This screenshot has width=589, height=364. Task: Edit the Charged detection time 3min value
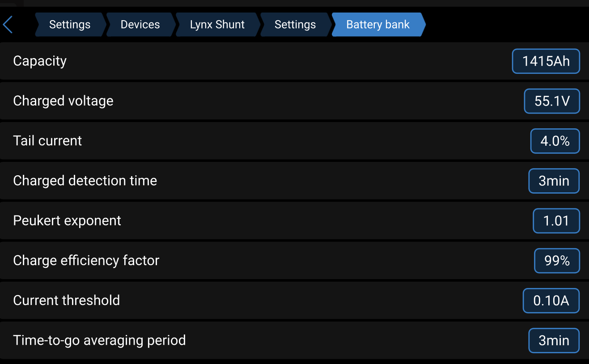[554, 181]
